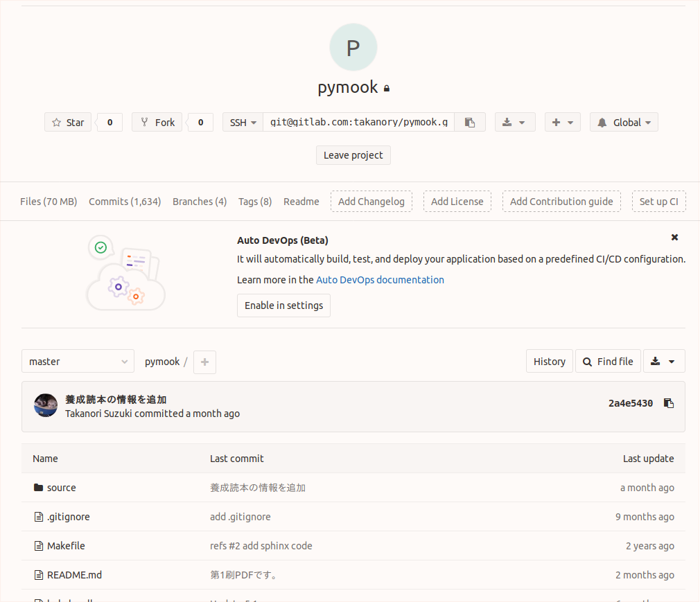Viewport: 700px width, 602px height.
Task: Copy commit SHA 2a4e5430 to clipboard
Action: tap(668, 403)
